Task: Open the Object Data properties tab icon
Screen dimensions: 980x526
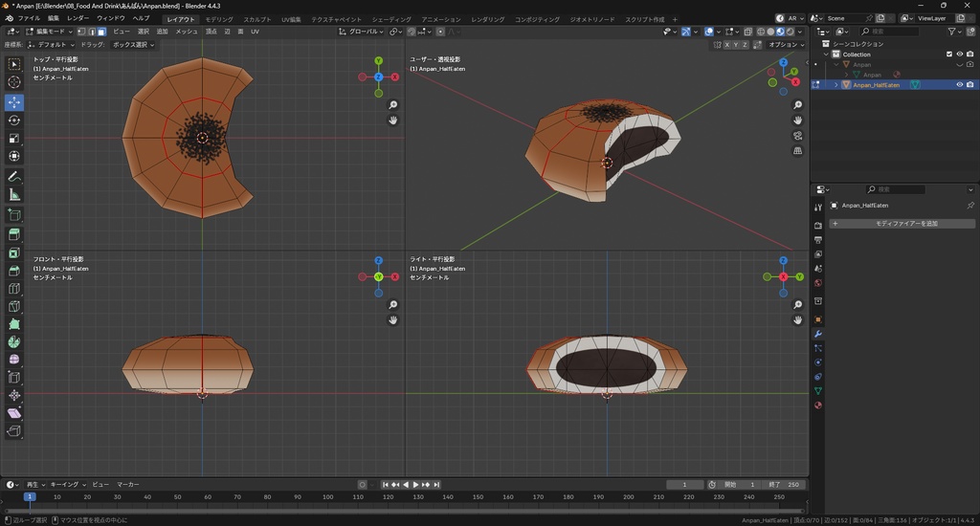Action: pyautogui.click(x=818, y=391)
